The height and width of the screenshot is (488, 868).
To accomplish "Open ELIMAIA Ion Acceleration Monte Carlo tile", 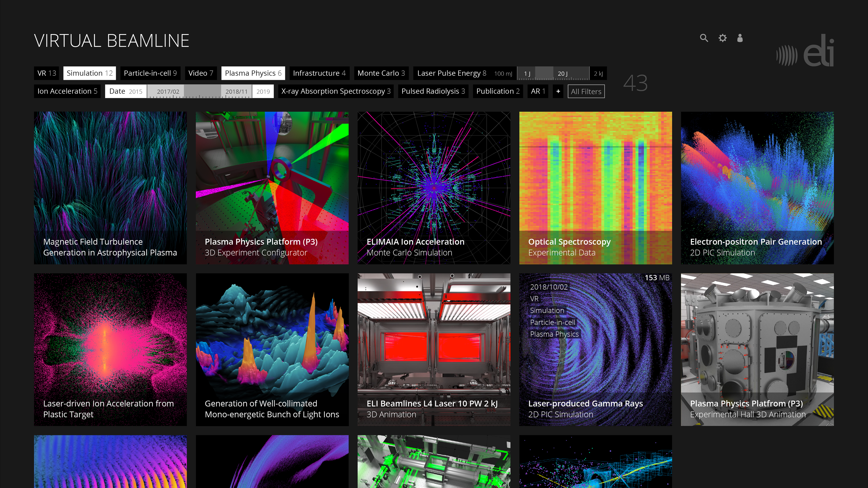I will click(434, 188).
